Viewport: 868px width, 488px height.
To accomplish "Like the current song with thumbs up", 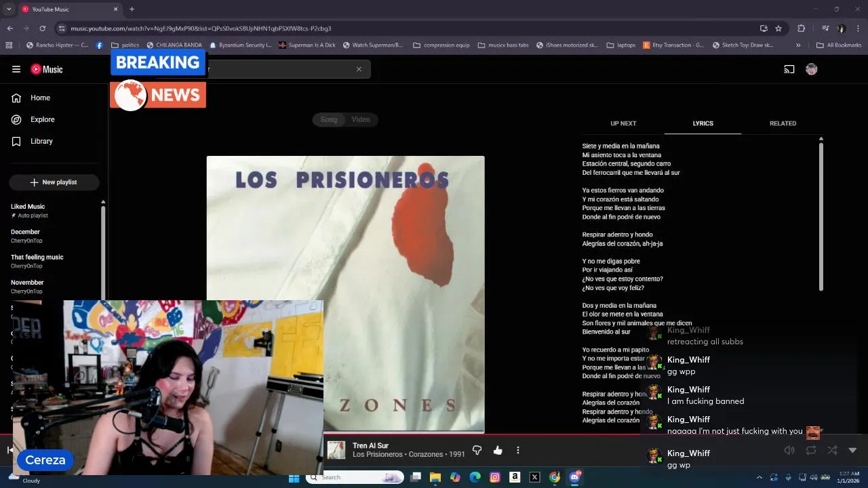I will pyautogui.click(x=498, y=450).
